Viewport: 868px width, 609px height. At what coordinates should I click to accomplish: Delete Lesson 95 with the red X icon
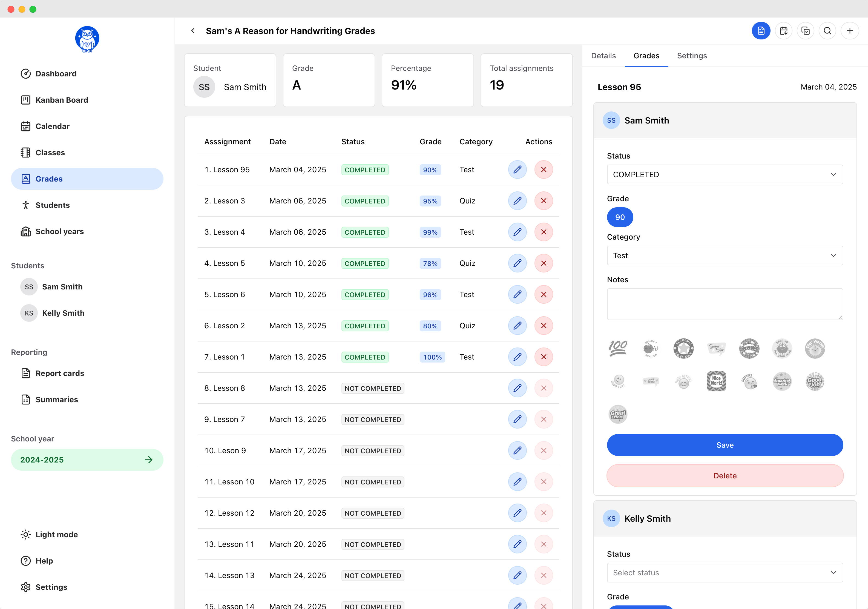click(544, 170)
